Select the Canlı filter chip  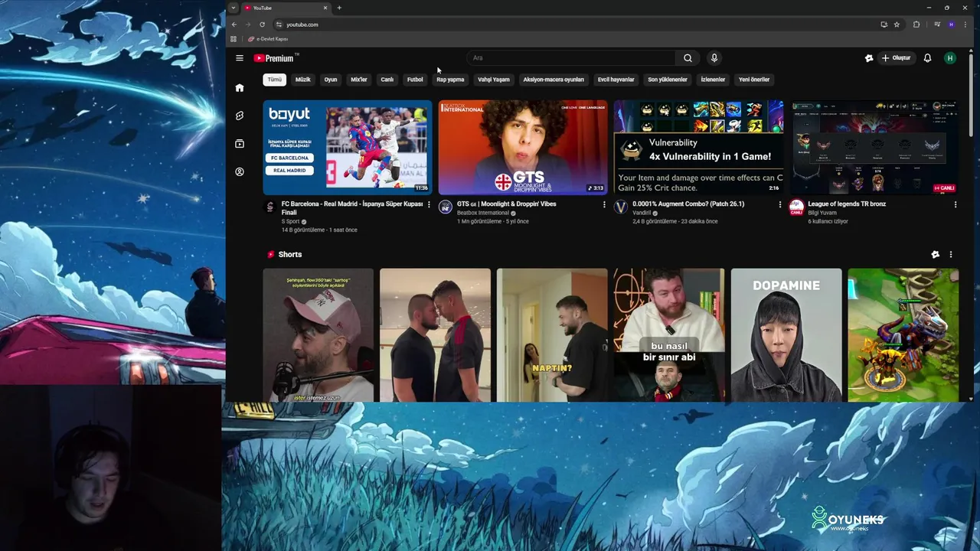pyautogui.click(x=387, y=80)
